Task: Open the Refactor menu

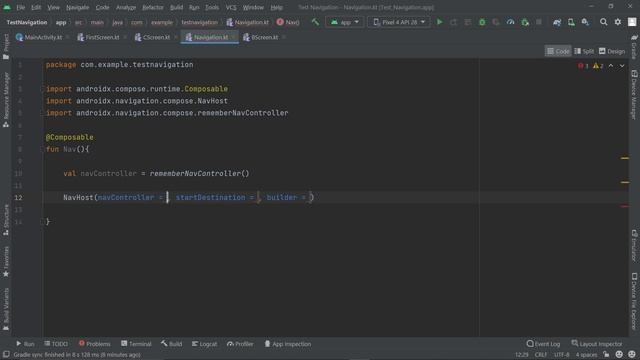Action: tap(153, 7)
